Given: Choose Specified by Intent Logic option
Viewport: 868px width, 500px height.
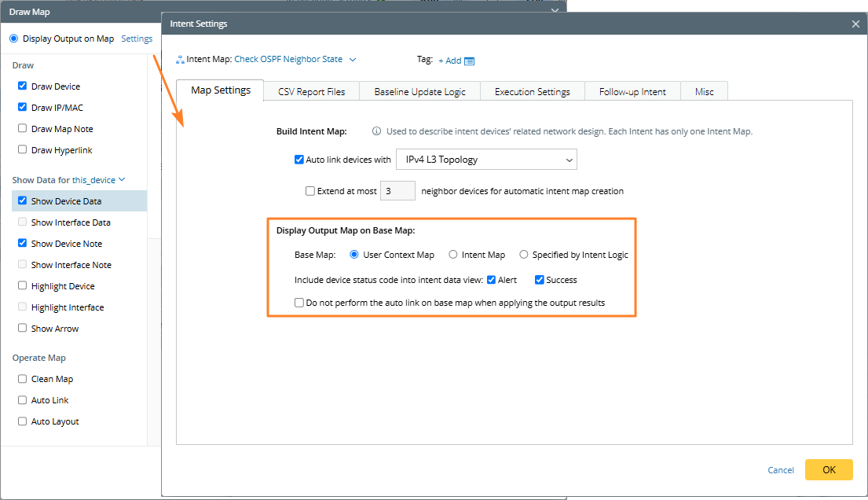Looking at the screenshot, I should 524,255.
